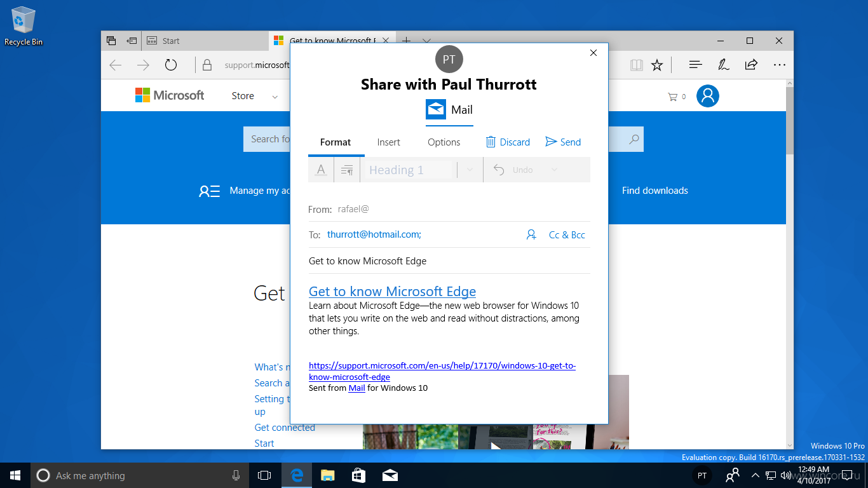Image resolution: width=868 pixels, height=488 pixels.
Task: Open the support.microsoft.com URL link in email
Action: point(442,371)
